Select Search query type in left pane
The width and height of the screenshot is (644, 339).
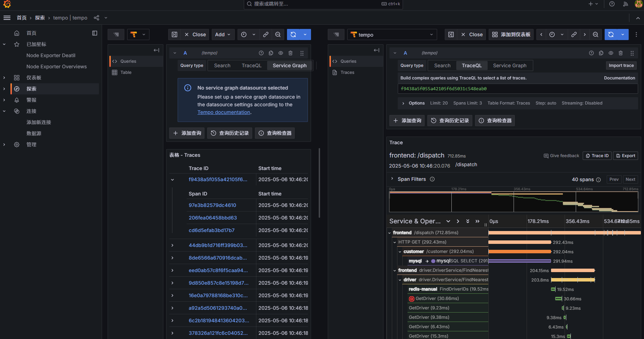coord(222,66)
